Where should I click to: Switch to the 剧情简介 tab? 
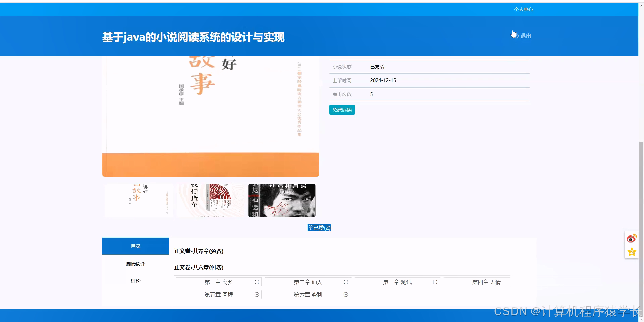coord(135,264)
